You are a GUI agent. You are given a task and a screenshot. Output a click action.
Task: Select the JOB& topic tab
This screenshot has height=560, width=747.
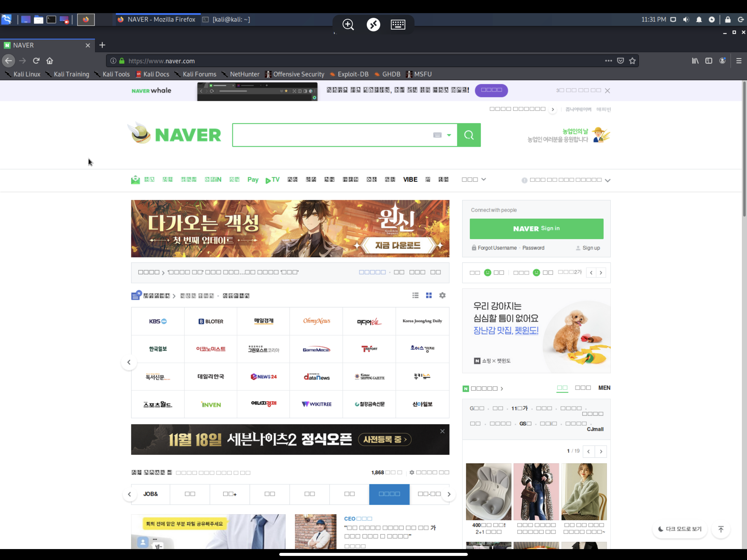point(151,494)
